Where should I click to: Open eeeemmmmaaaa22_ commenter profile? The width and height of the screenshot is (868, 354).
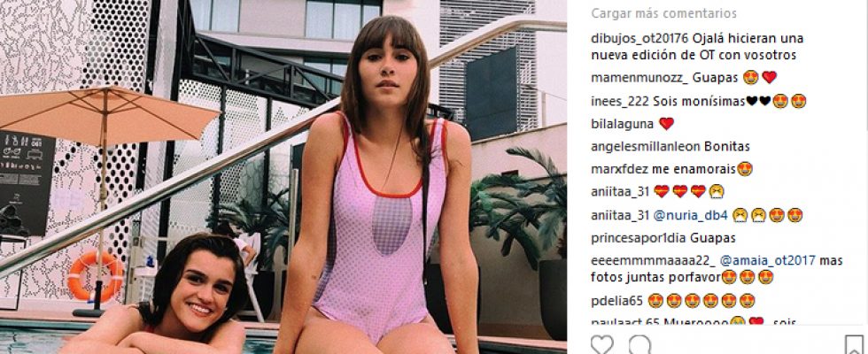[654, 260]
